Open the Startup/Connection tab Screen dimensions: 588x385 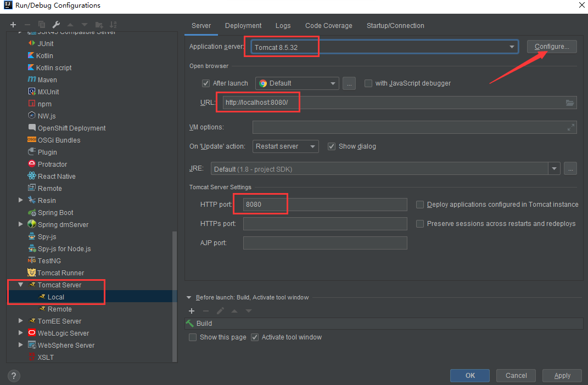395,25
